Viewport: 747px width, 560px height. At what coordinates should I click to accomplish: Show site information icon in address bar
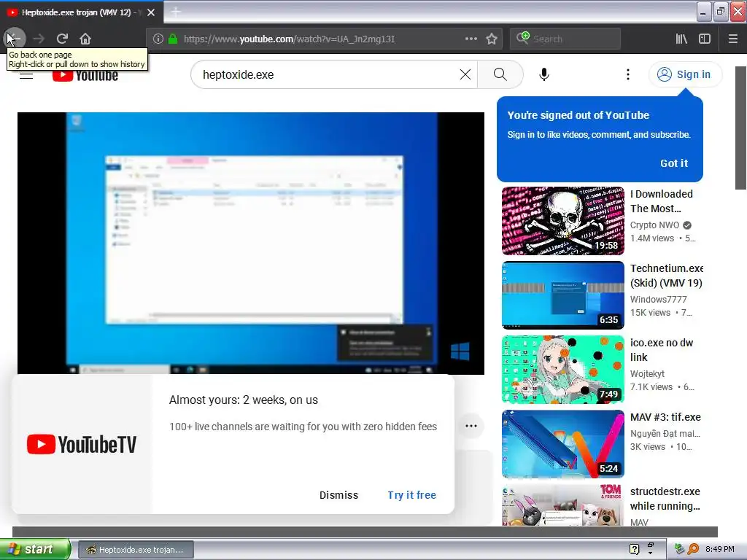pos(158,39)
